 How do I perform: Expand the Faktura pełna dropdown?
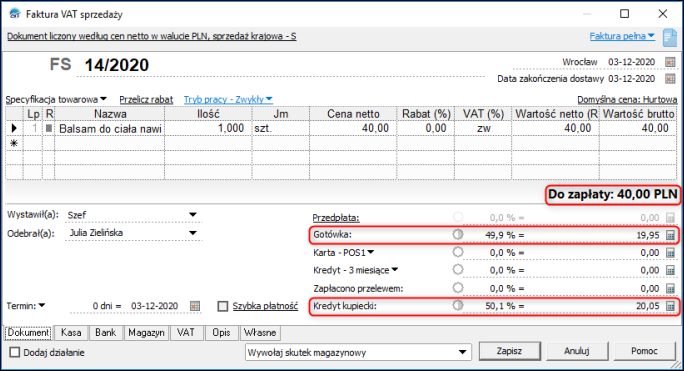(651, 36)
